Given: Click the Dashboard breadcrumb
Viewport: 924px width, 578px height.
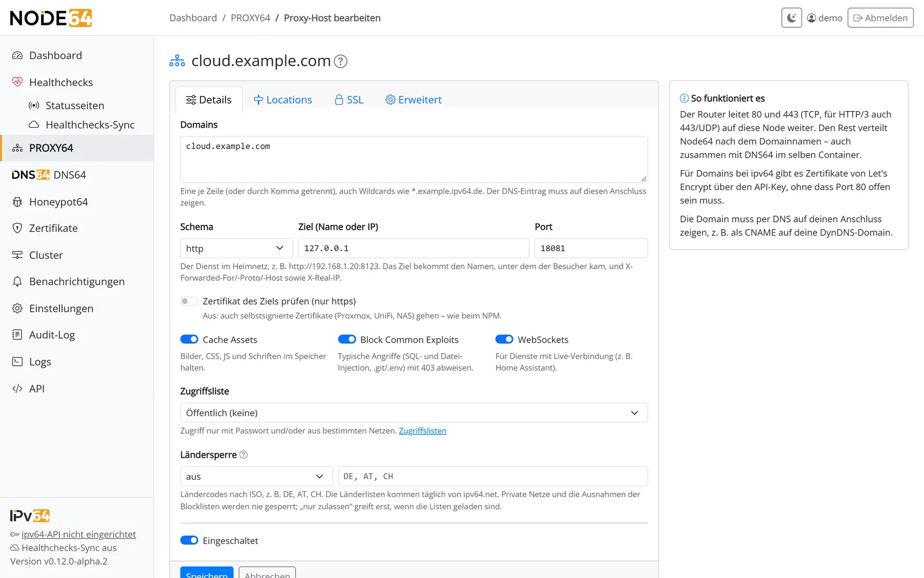Looking at the screenshot, I should click(193, 18).
